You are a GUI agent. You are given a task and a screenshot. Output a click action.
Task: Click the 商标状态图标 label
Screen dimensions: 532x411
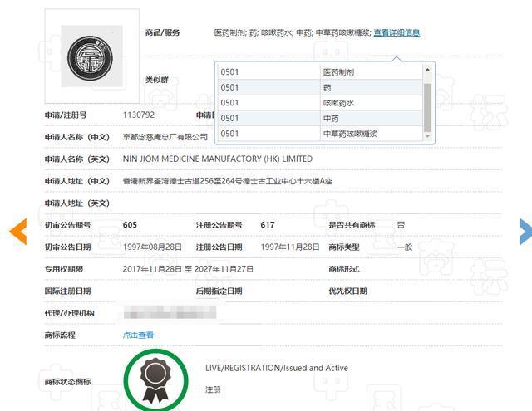[67, 382]
